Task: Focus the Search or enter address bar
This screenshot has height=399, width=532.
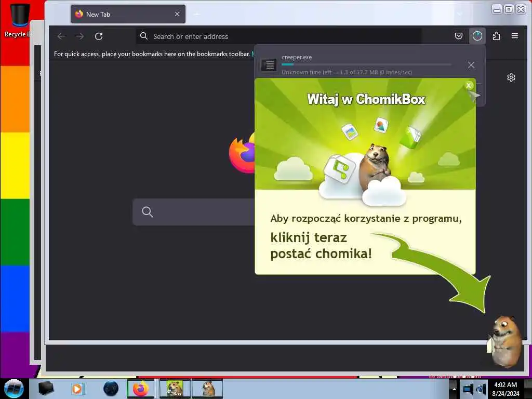Action: (x=279, y=36)
